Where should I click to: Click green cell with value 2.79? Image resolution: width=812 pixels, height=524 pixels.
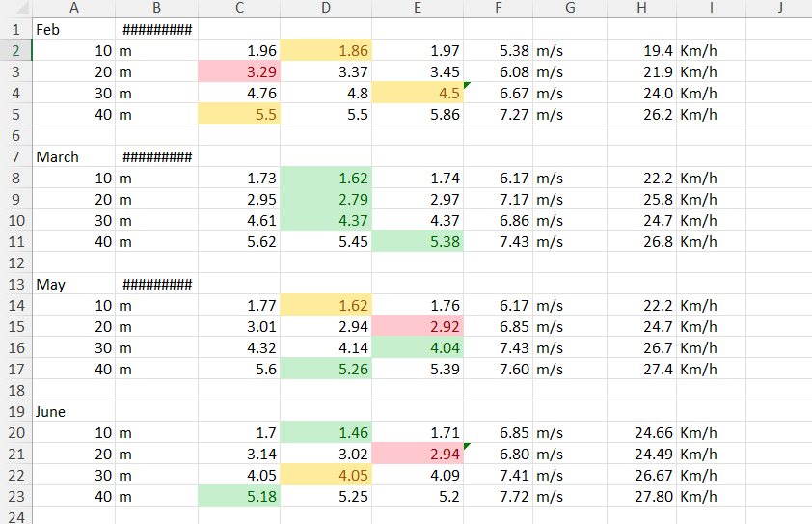click(326, 199)
